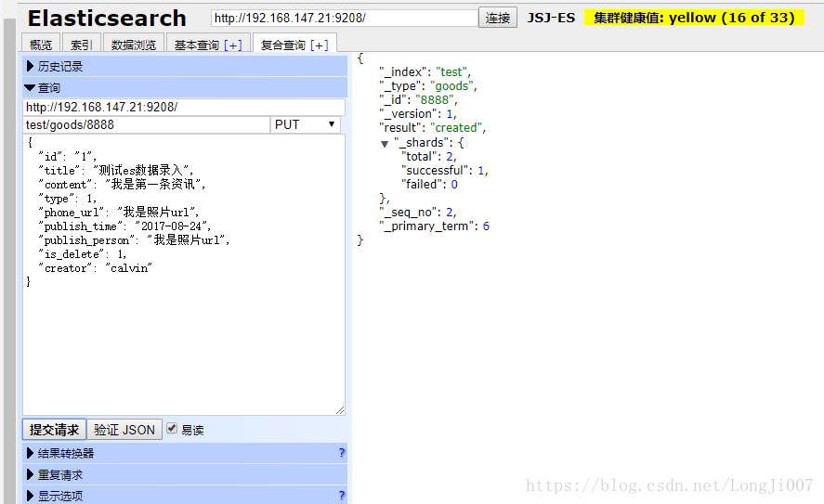Click the "failed": 0 line
This screenshot has height=504, width=824.
pos(429,185)
